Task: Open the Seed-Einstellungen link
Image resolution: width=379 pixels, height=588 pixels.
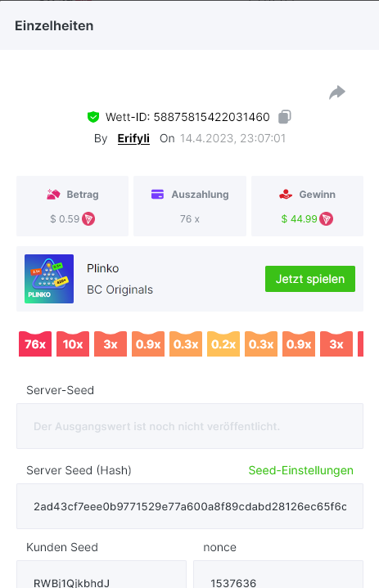Action: pyautogui.click(x=301, y=470)
